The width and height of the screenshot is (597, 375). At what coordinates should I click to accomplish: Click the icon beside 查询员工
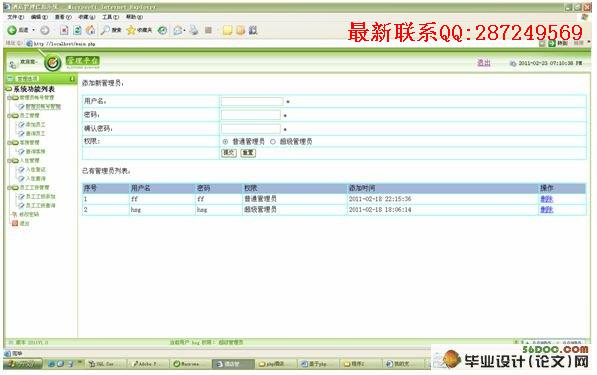(22, 134)
